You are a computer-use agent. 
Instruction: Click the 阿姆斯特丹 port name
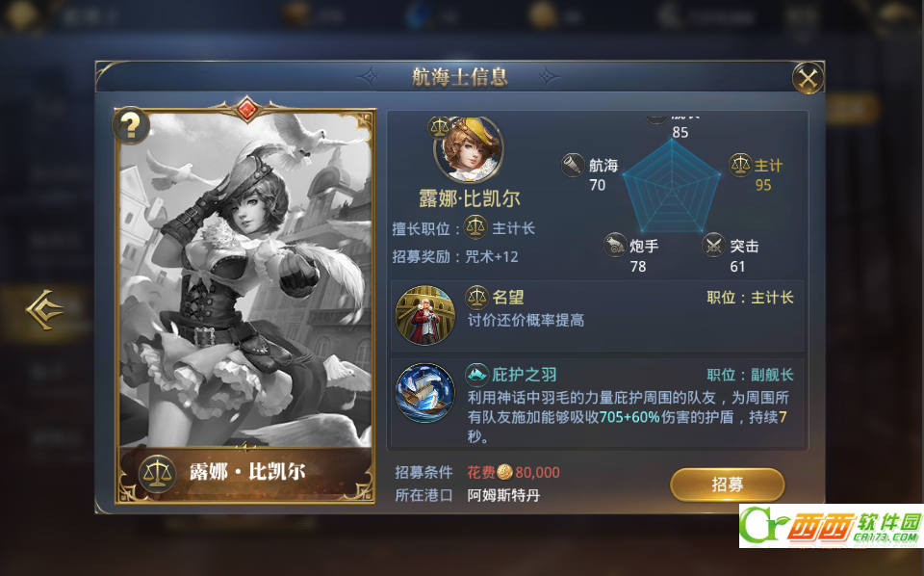pos(503,495)
